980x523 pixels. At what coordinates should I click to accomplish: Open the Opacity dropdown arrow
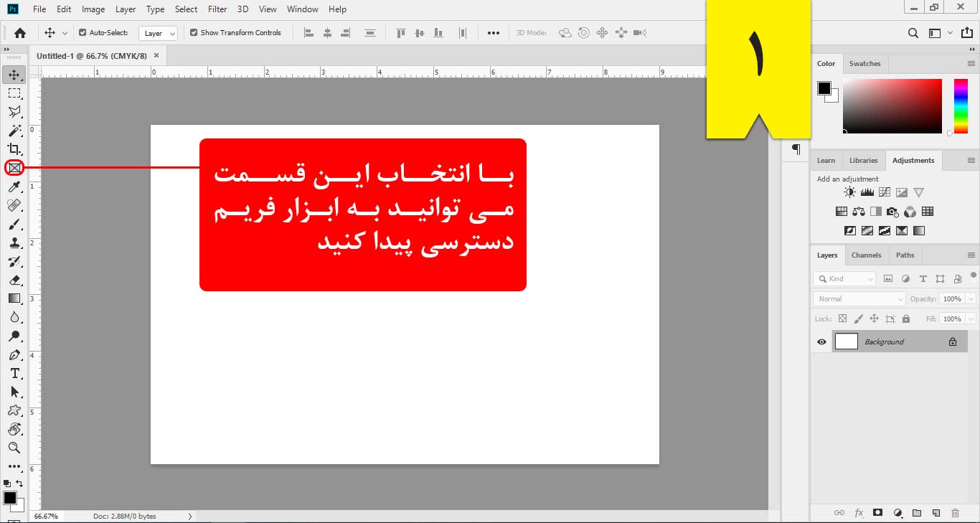tap(971, 298)
